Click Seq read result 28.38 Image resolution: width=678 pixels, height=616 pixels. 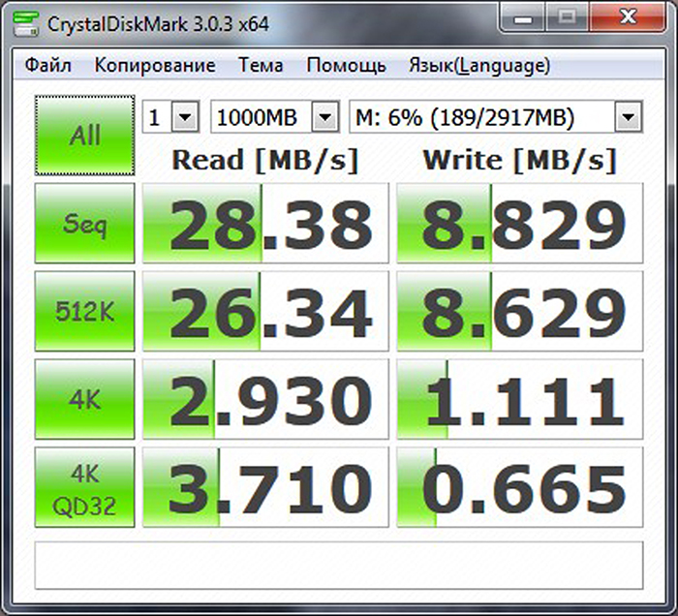pyautogui.click(x=265, y=223)
